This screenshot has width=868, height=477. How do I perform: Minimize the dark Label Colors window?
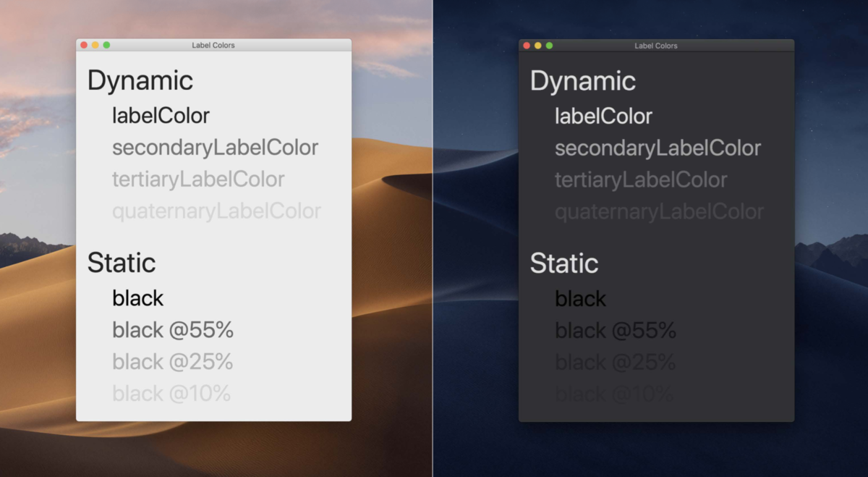pos(537,46)
